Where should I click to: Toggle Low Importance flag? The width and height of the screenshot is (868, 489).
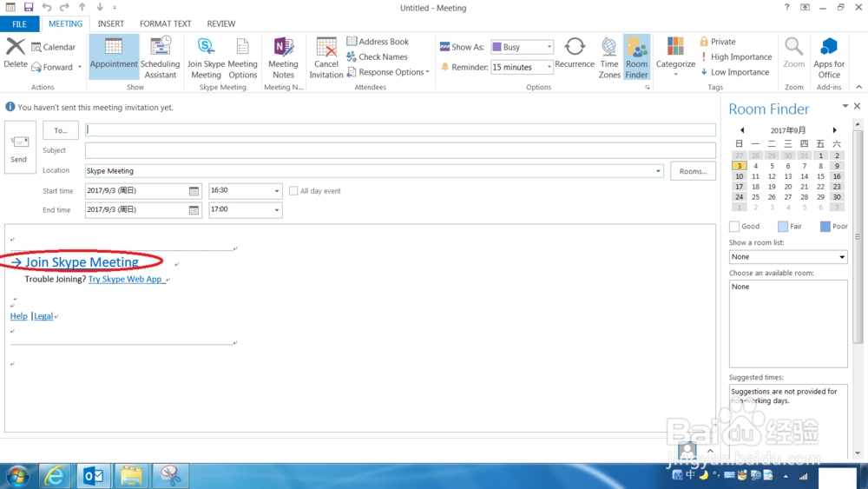[734, 72]
